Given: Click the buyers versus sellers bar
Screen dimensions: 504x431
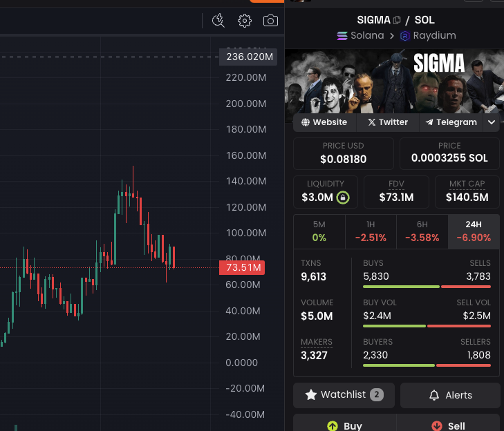Looking at the screenshot, I should [427, 365].
